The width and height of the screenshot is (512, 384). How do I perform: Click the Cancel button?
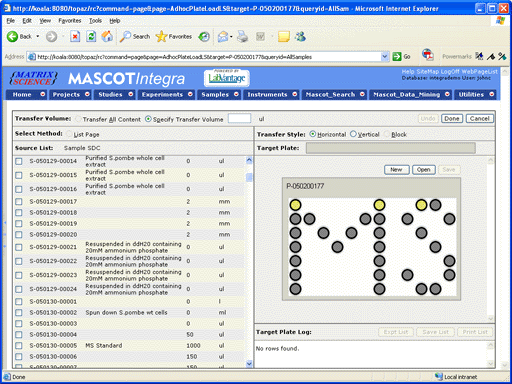pos(479,118)
